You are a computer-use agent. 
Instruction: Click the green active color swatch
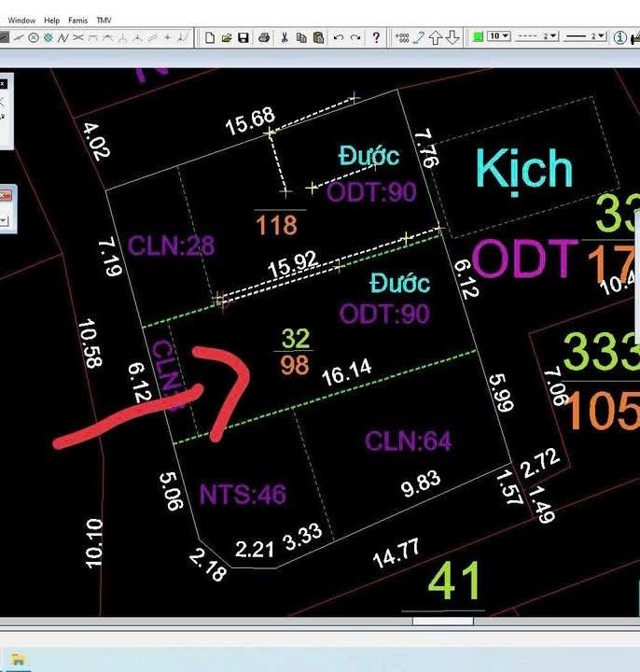click(478, 37)
